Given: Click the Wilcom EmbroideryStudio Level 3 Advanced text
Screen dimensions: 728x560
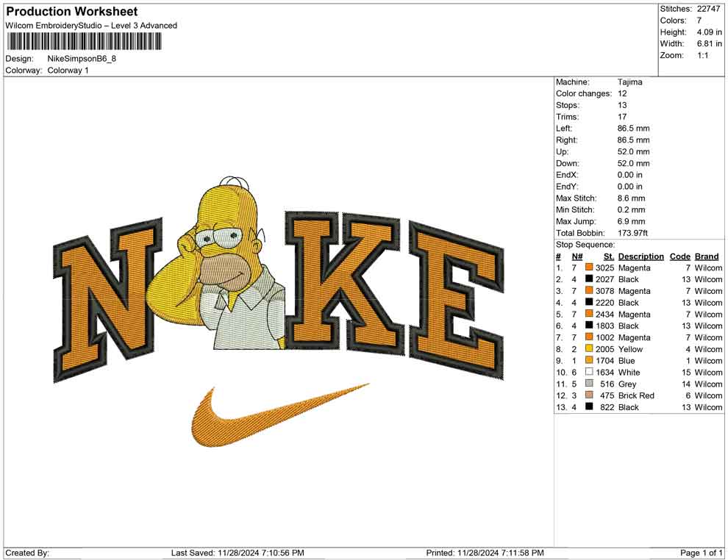Looking at the screenshot, I should coord(91,26).
